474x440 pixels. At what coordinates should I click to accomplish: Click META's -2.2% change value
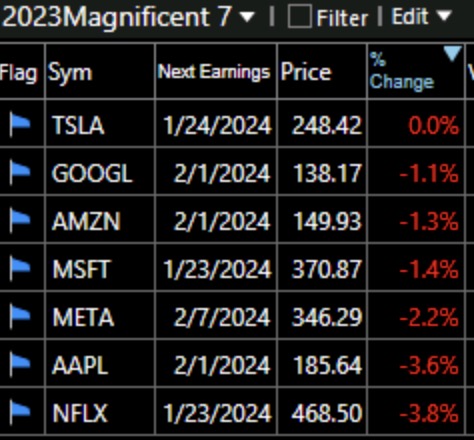click(429, 317)
